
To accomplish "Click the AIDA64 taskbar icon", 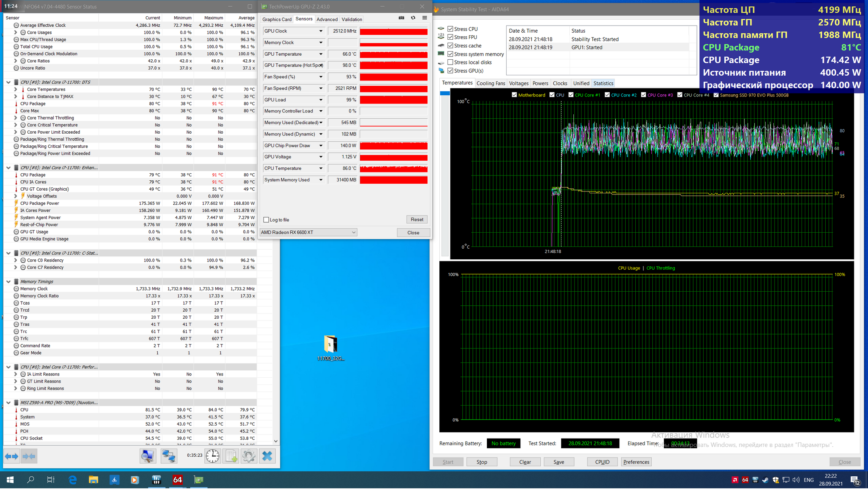I will (x=177, y=480).
